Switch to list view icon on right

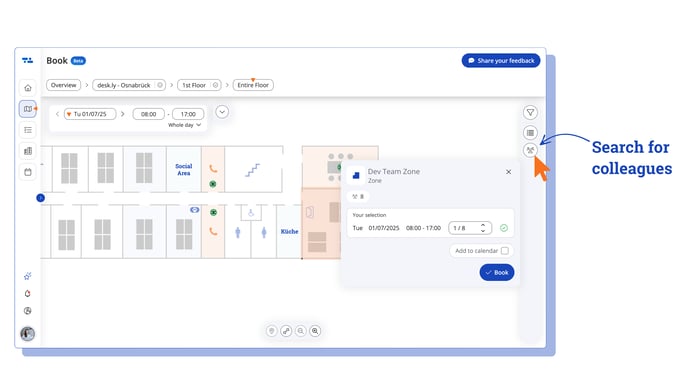pyautogui.click(x=530, y=133)
